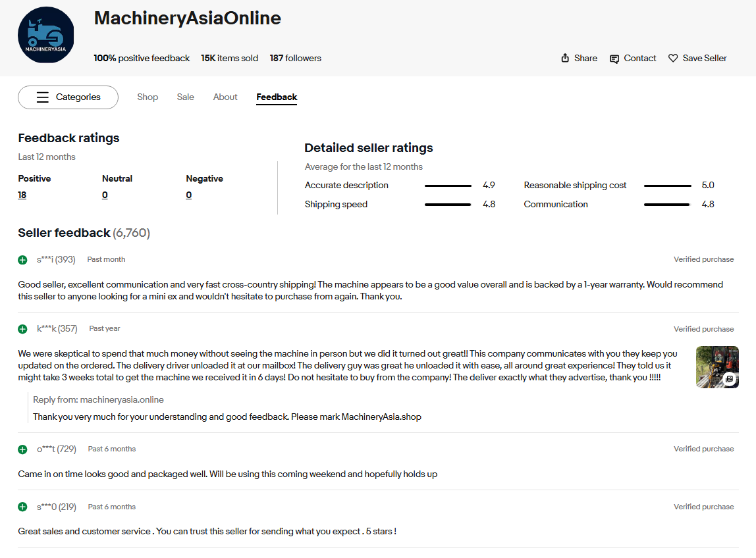Click reviewer name o***t (729)
This screenshot has height=558, width=756.
tap(57, 449)
